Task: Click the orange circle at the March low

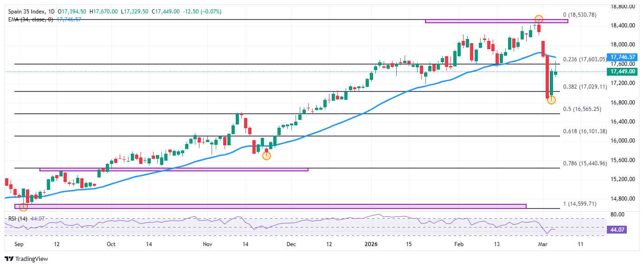Action: [551, 100]
